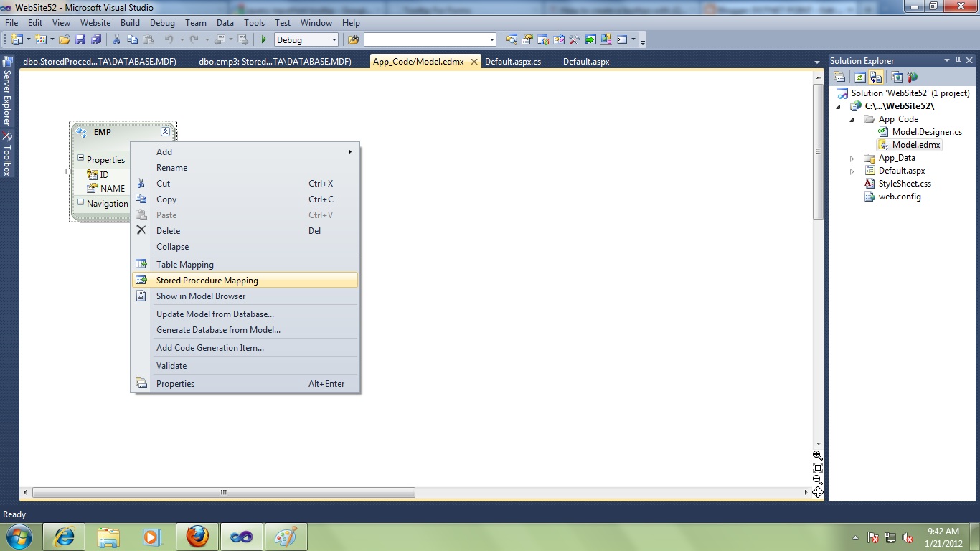The width and height of the screenshot is (980, 551).
Task: Toggle the Nest Related Files icon
Action: (x=876, y=77)
